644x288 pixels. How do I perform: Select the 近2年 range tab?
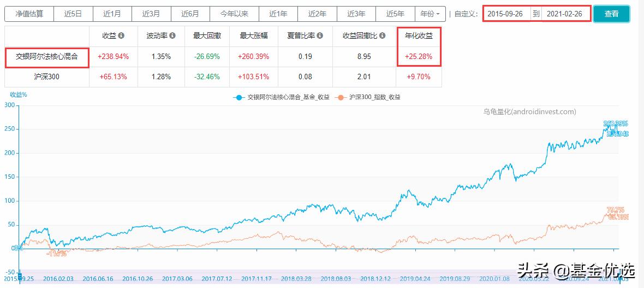(317, 14)
